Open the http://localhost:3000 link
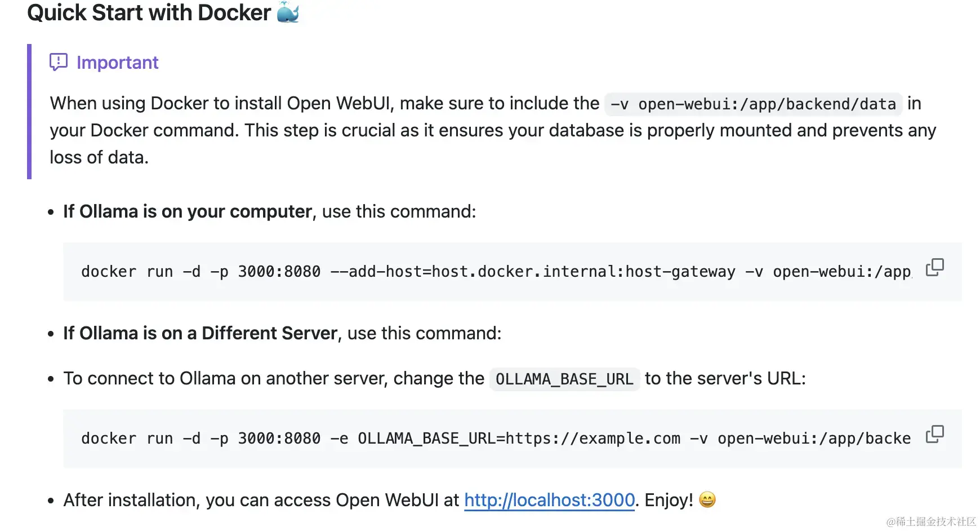The height and width of the screenshot is (531, 980). click(x=549, y=500)
